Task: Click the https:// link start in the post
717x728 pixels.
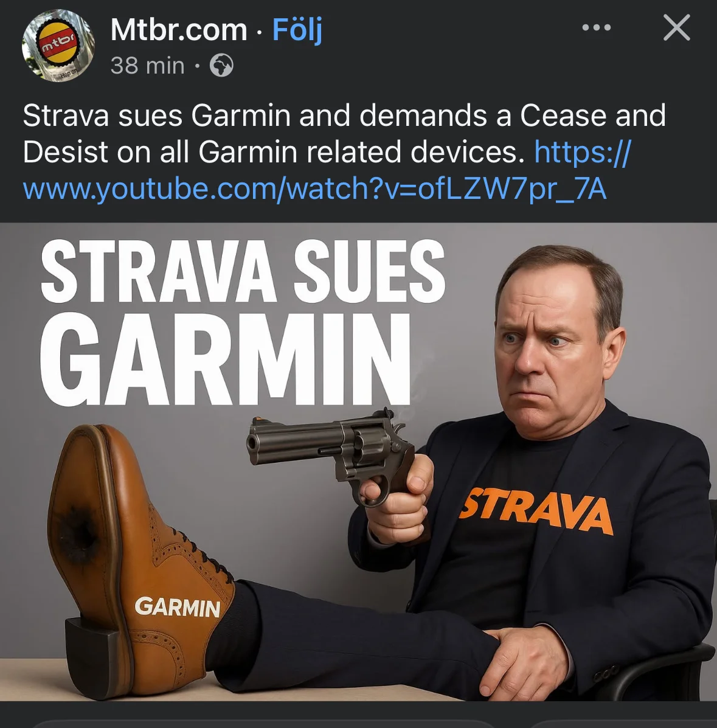Action: point(583,152)
